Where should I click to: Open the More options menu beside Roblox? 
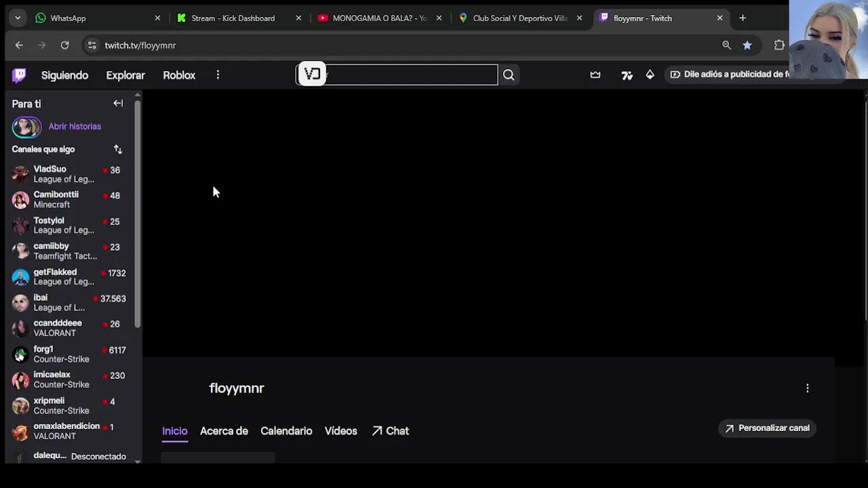(218, 75)
